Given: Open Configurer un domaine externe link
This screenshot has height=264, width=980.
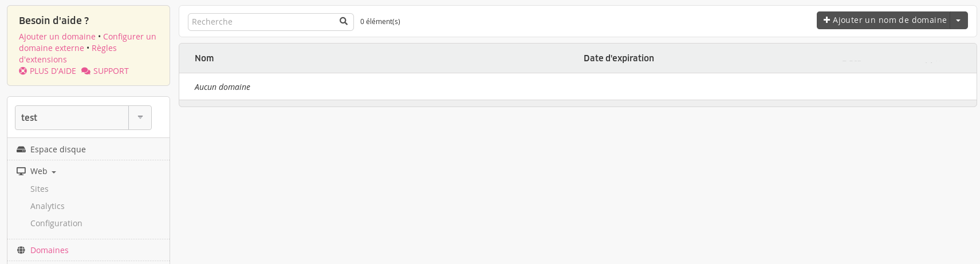Looking at the screenshot, I should [87, 42].
